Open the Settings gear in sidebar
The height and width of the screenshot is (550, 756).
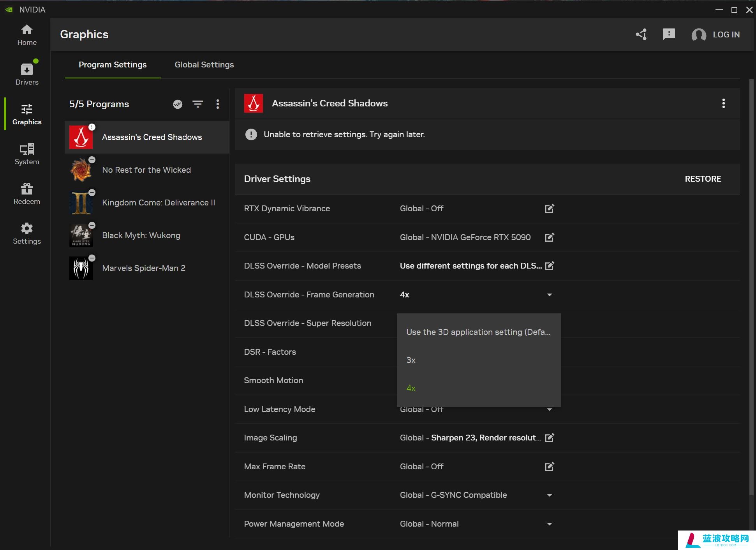tap(27, 233)
